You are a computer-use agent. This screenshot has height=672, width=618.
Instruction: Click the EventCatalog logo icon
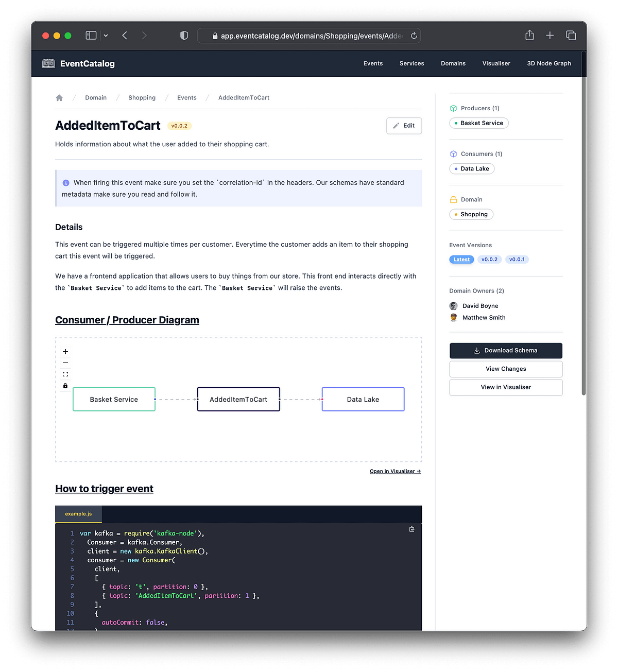48,63
